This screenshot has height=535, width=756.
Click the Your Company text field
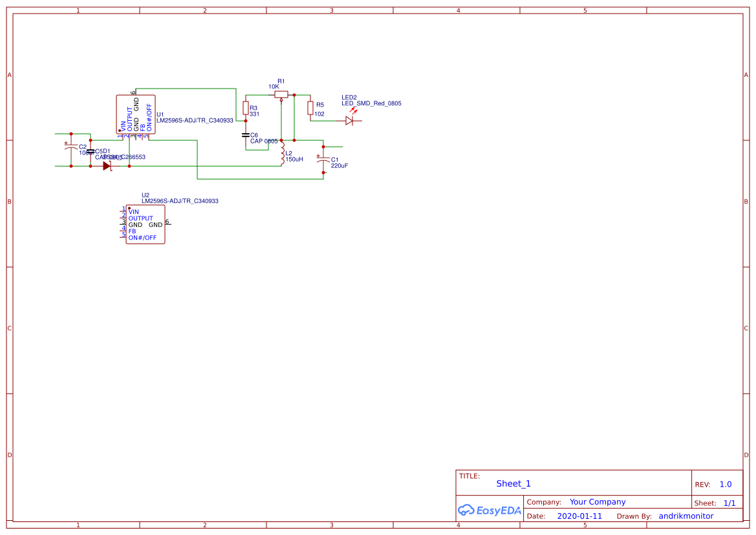pyautogui.click(x=596, y=501)
